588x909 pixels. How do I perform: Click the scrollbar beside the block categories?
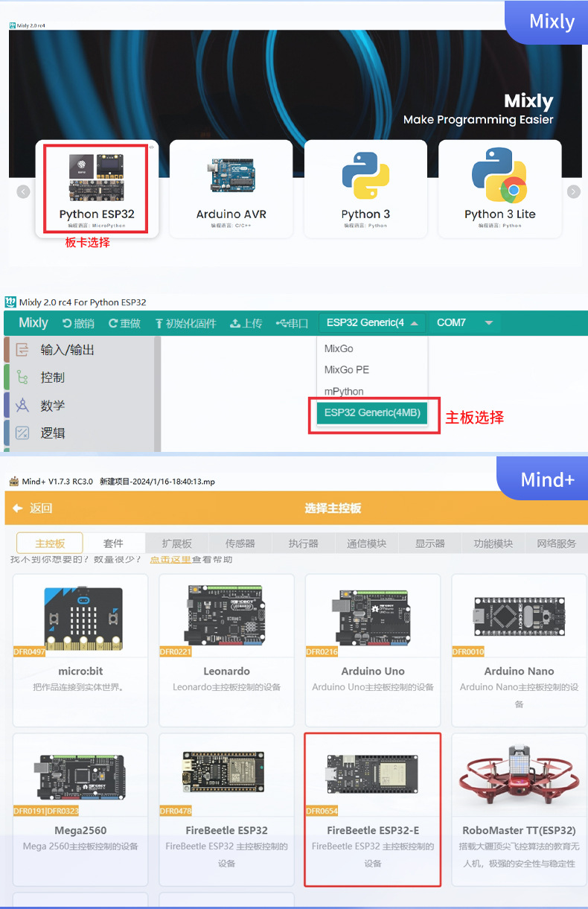157,393
